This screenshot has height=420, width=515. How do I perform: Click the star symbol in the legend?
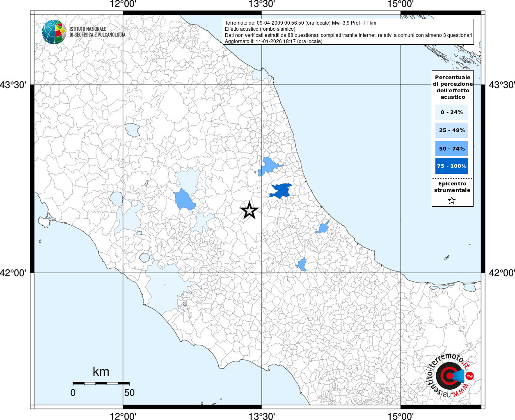[x=452, y=201]
